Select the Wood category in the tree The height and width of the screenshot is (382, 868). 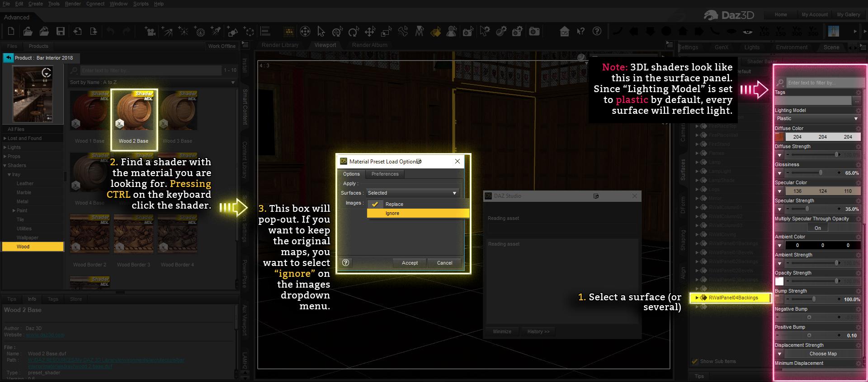coord(33,247)
